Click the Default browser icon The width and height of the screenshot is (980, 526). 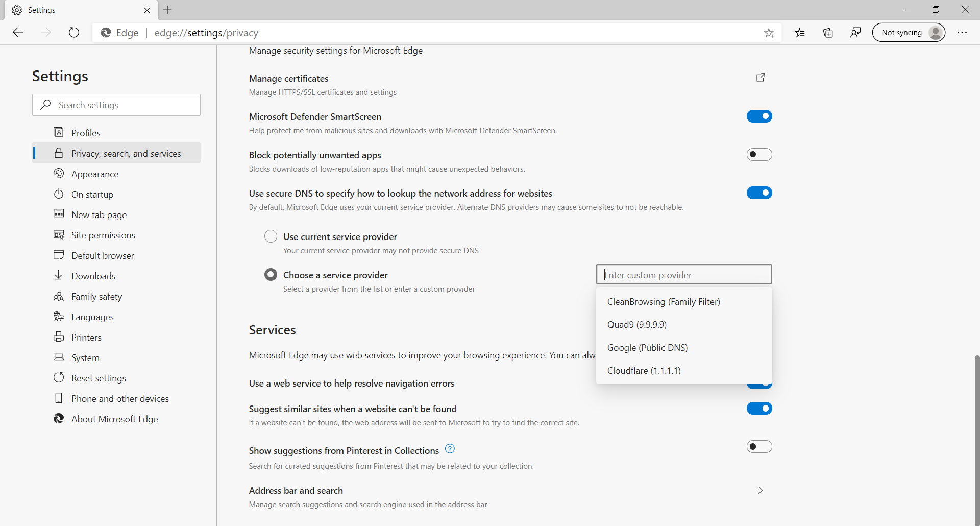(x=59, y=255)
